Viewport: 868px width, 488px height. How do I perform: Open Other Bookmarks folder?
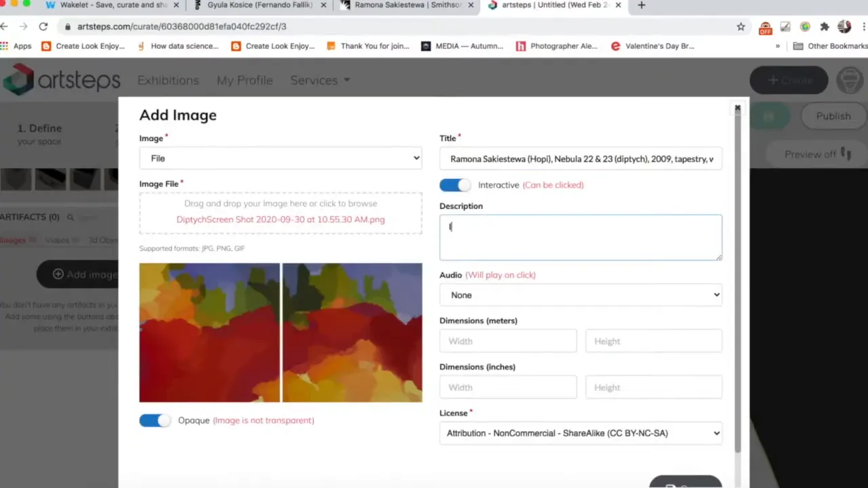point(831,46)
